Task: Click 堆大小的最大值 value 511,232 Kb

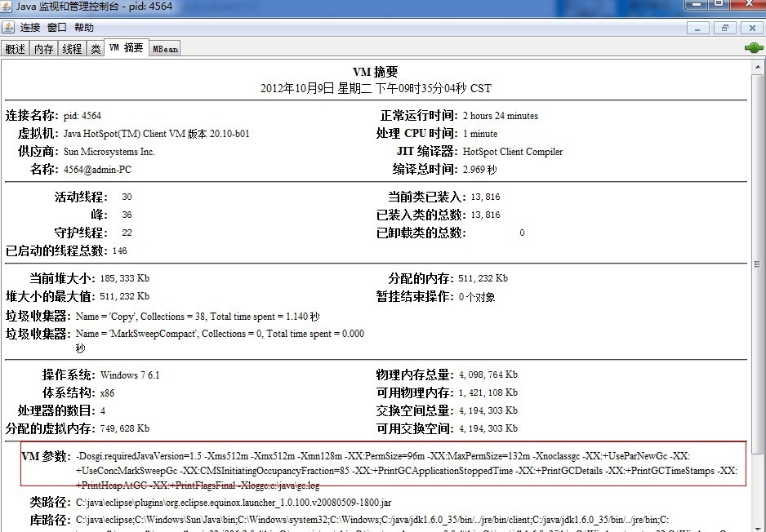Action: click(125, 296)
